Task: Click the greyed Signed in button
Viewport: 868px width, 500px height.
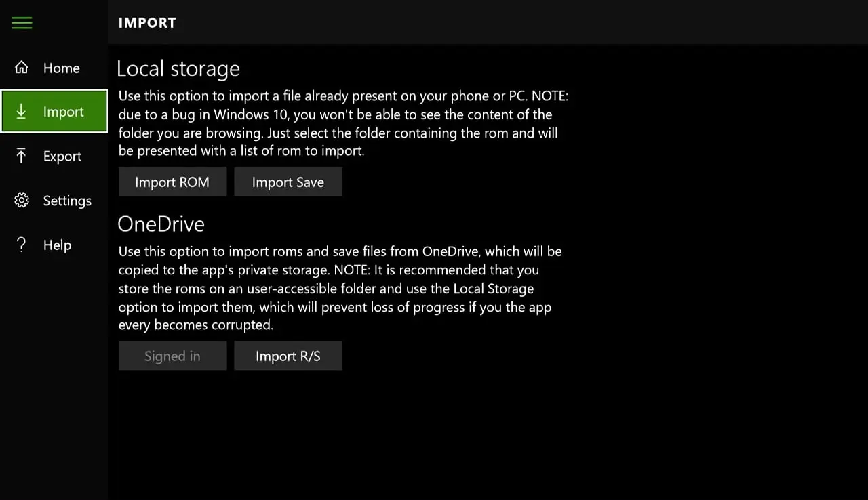Action: (172, 356)
